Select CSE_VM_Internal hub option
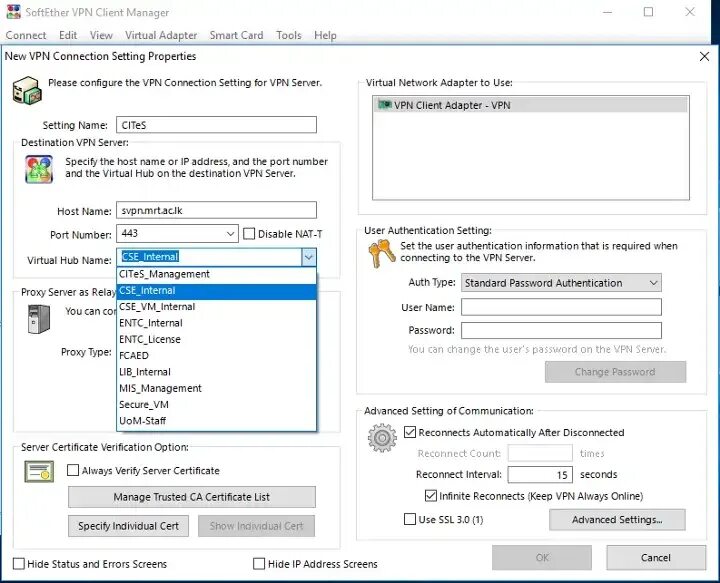The image size is (720, 583). coord(216,307)
